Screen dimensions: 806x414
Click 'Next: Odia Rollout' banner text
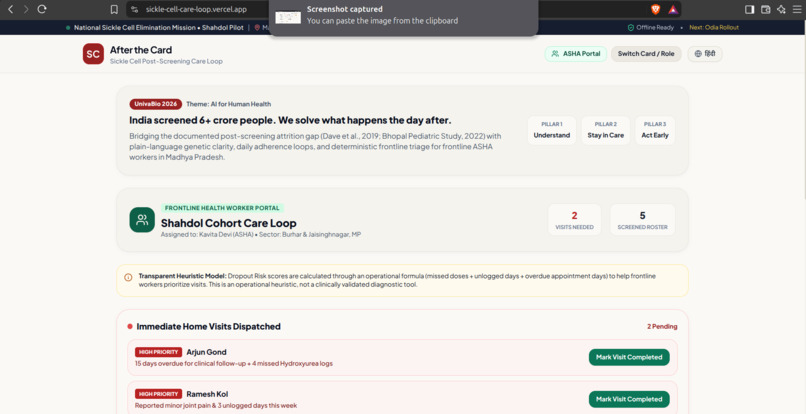(x=714, y=27)
